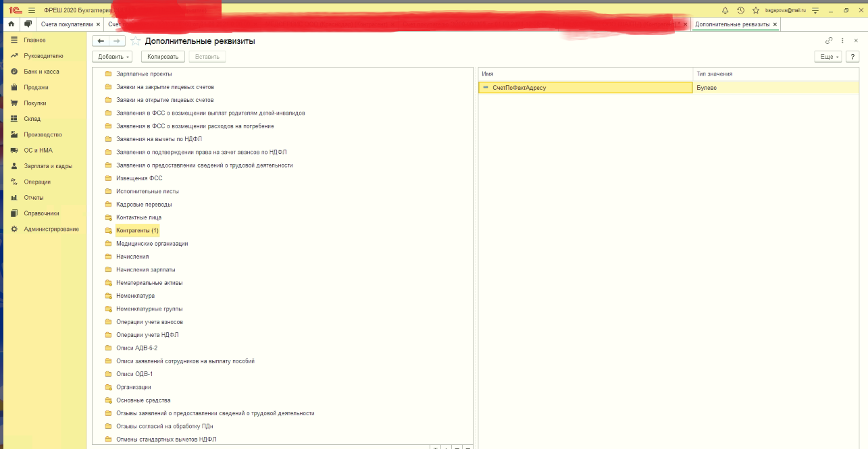The width and height of the screenshot is (868, 449).
Task: Click the get link chain icon
Action: pyautogui.click(x=829, y=41)
